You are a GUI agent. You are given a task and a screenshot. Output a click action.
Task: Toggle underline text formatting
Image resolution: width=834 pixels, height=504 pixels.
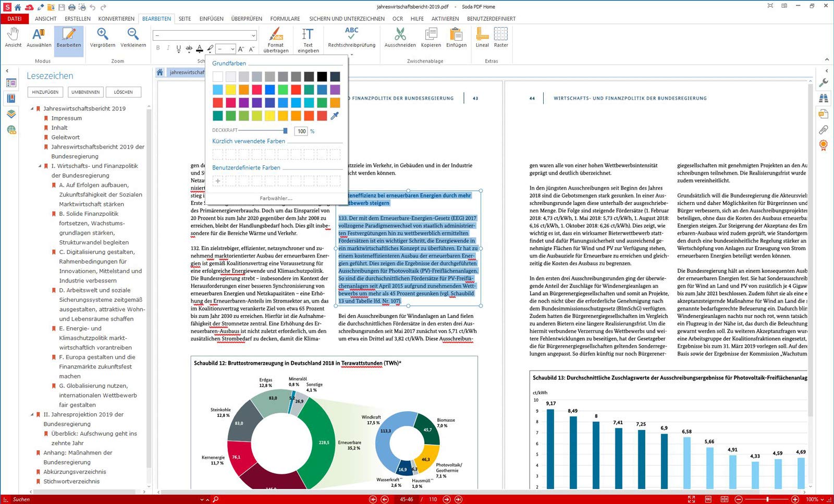point(178,48)
